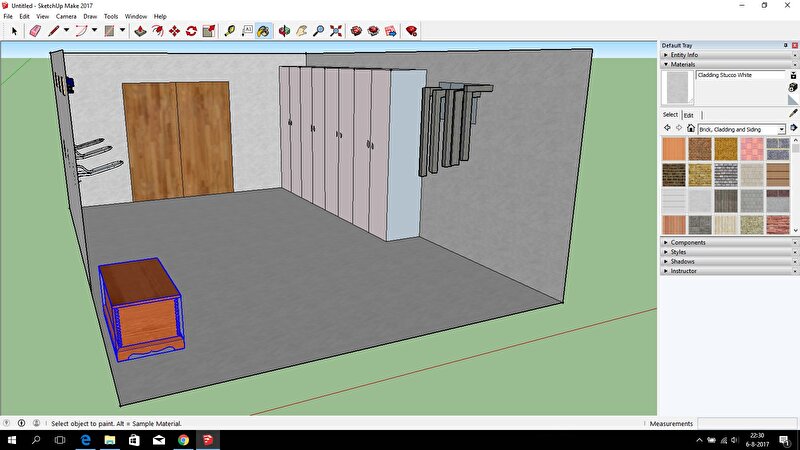Expand the Shadows panel
The image size is (800, 450).
730,261
